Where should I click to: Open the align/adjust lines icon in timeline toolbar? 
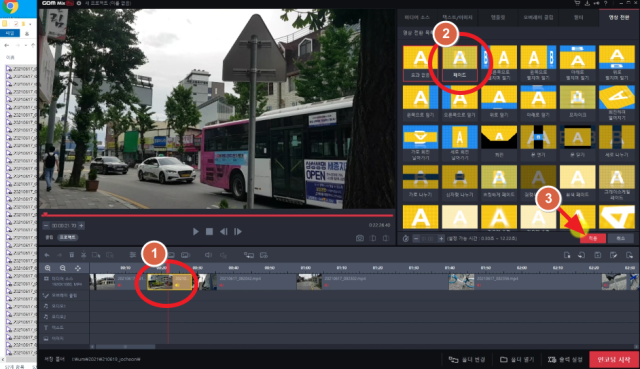point(133,255)
